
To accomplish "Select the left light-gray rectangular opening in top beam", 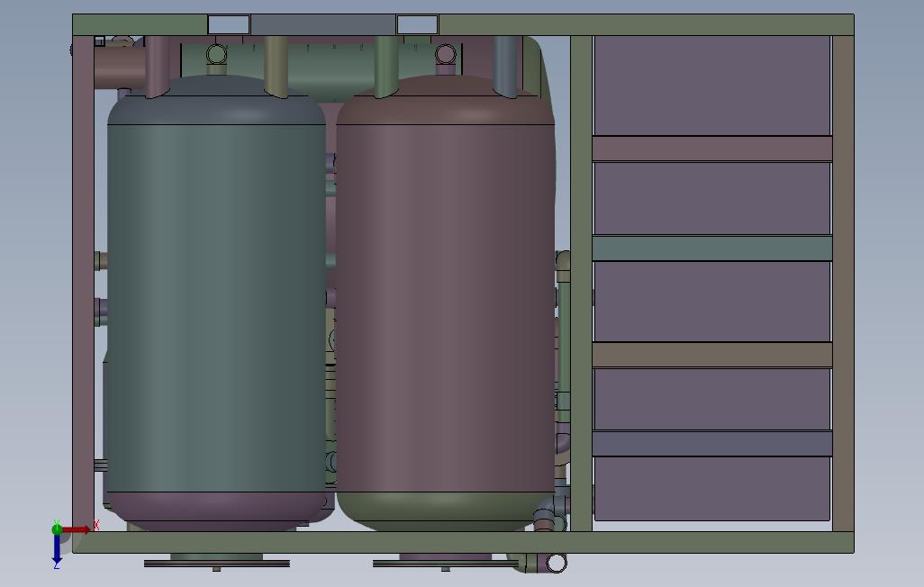I will [229, 24].
